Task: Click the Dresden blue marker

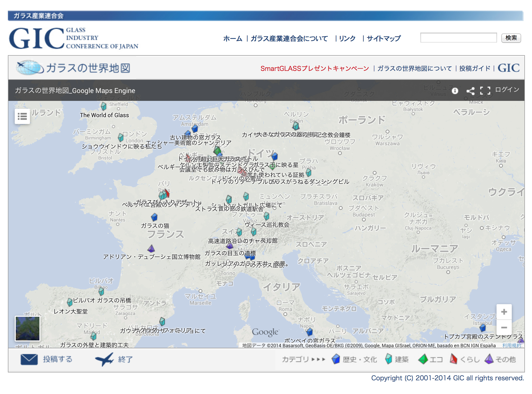Action: click(x=275, y=156)
